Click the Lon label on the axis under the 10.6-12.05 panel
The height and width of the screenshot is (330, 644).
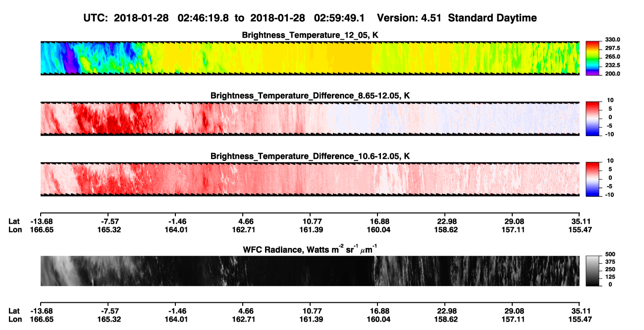tap(15, 230)
